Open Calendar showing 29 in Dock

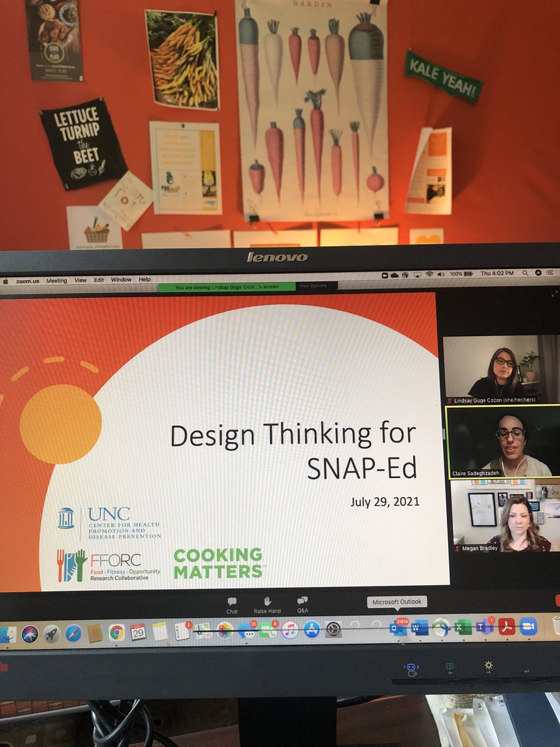point(138,632)
